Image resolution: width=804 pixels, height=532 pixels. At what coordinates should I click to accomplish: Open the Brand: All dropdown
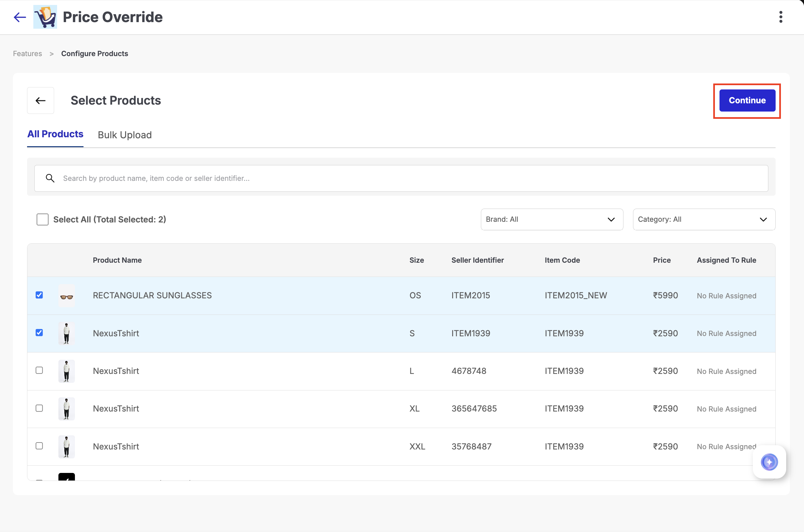tap(552, 219)
